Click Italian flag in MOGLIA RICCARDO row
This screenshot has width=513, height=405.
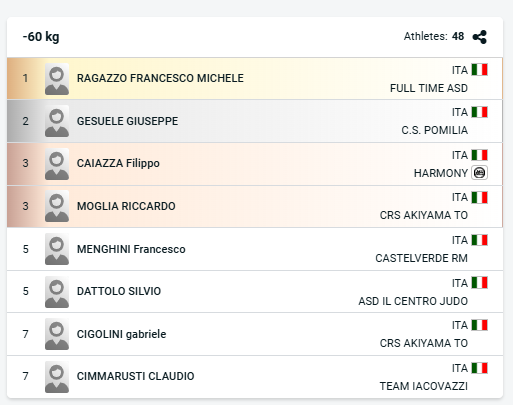pos(479,197)
